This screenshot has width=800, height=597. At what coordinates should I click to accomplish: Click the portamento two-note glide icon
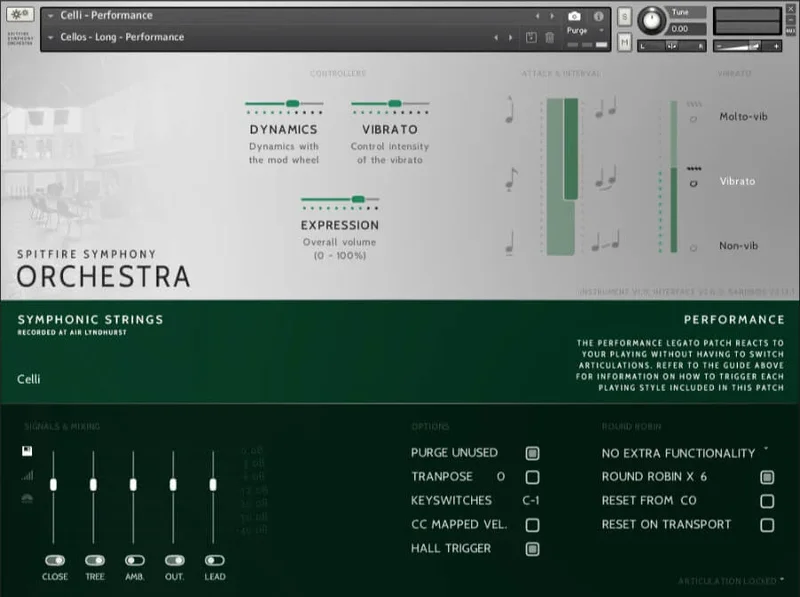click(606, 240)
